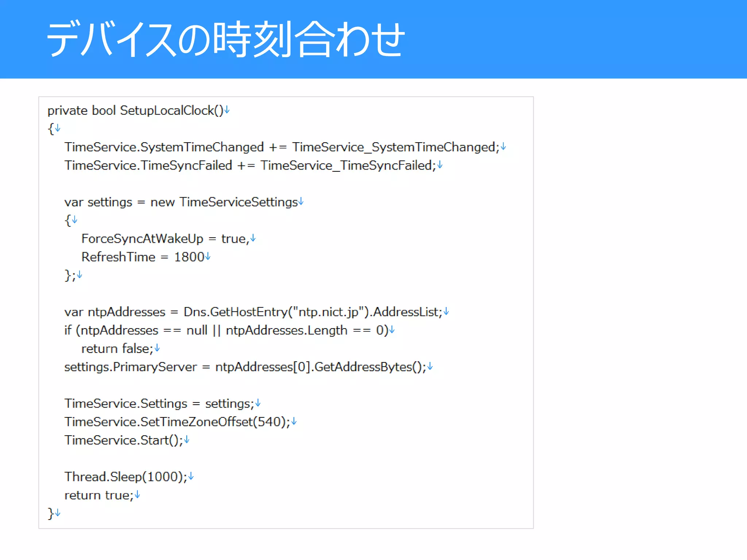Image resolution: width=747 pixels, height=560 pixels.
Task: Click the 'if (ntpAddresses == null' condition line
Action: (226, 330)
